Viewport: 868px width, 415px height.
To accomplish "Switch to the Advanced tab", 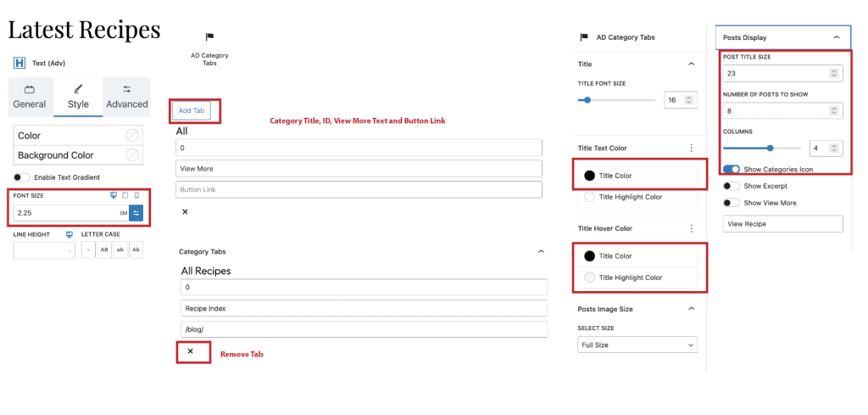I will 127,97.
